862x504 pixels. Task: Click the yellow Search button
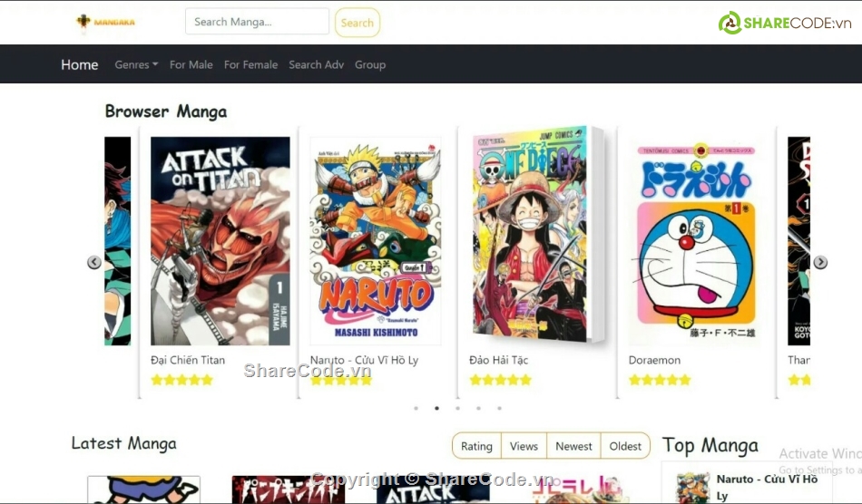pos(358,23)
